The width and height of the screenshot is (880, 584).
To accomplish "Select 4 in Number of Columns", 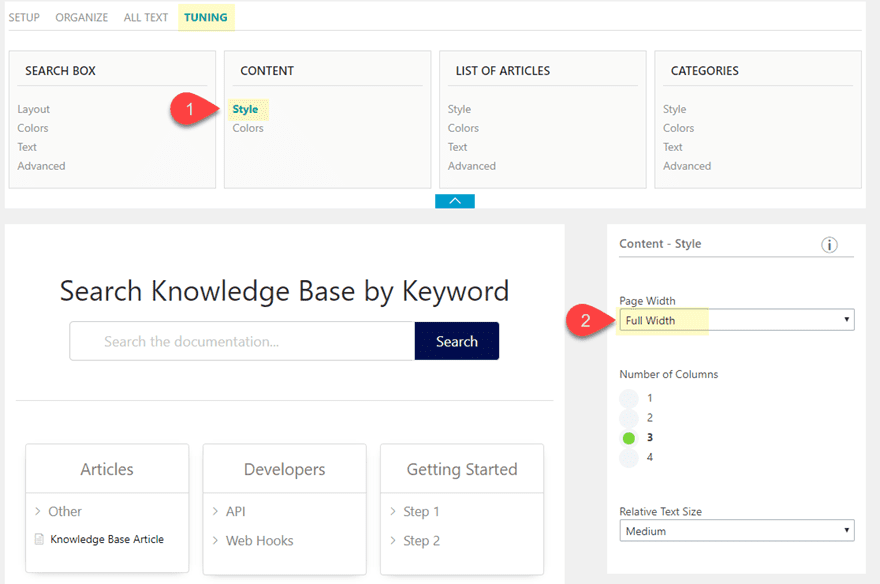I will tap(629, 455).
